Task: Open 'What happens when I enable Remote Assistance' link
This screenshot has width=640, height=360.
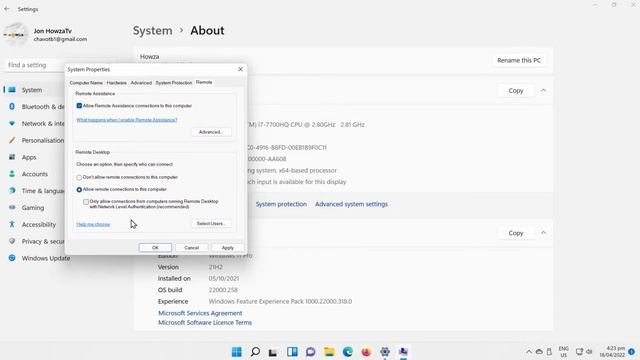Action: click(x=127, y=120)
